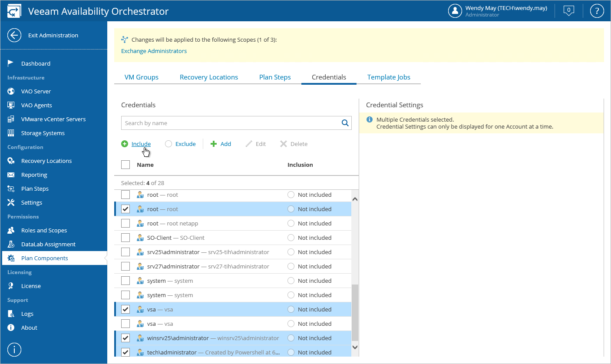
Task: Focus the Search by name field
Action: click(x=230, y=123)
